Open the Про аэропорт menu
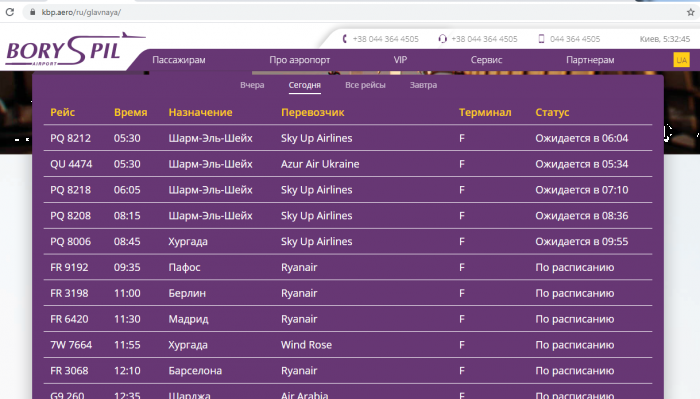Screen dimensions: 700x399 300,60
